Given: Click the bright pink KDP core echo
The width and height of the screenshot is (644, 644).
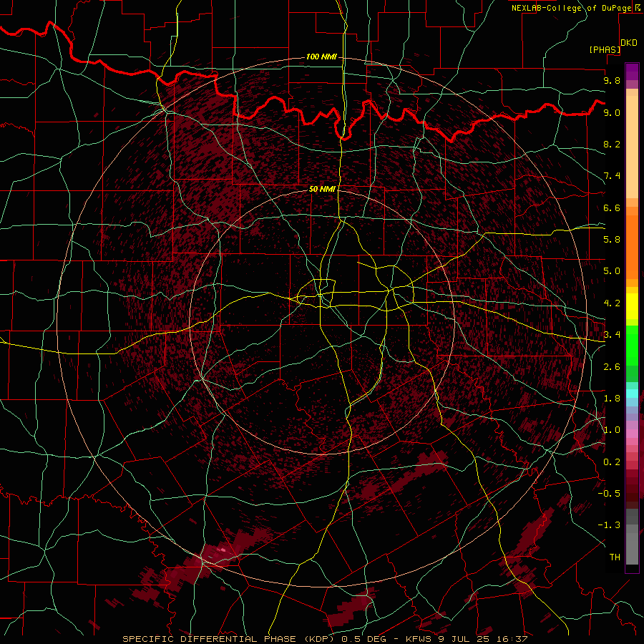Looking at the screenshot, I should pos(223,550).
